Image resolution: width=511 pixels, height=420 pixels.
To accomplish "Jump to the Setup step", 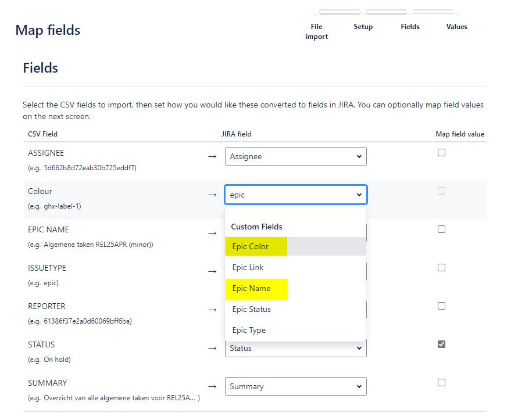I will pyautogui.click(x=363, y=27).
